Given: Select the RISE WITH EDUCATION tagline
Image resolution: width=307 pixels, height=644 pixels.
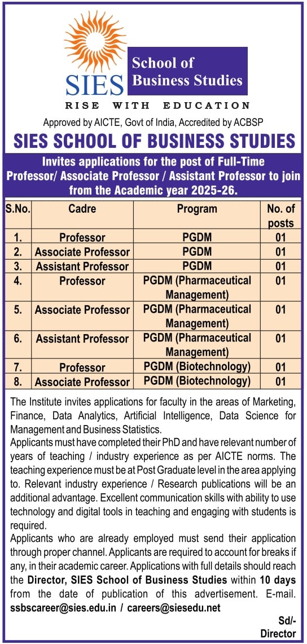Looking at the screenshot, I should [157, 106].
